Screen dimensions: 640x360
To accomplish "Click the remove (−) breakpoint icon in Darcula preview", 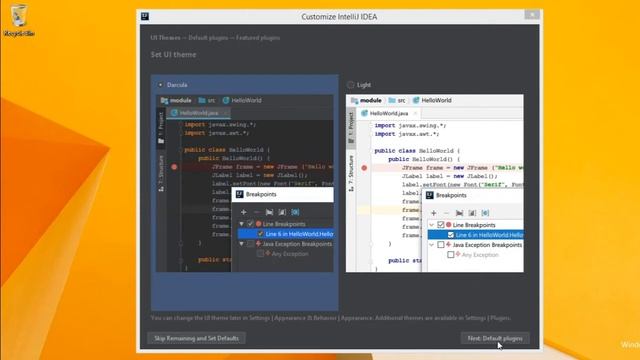I will click(256, 212).
